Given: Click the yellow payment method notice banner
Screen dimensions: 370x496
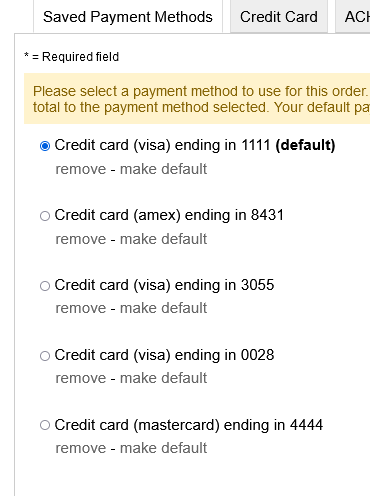Looking at the screenshot, I should pos(197,99).
